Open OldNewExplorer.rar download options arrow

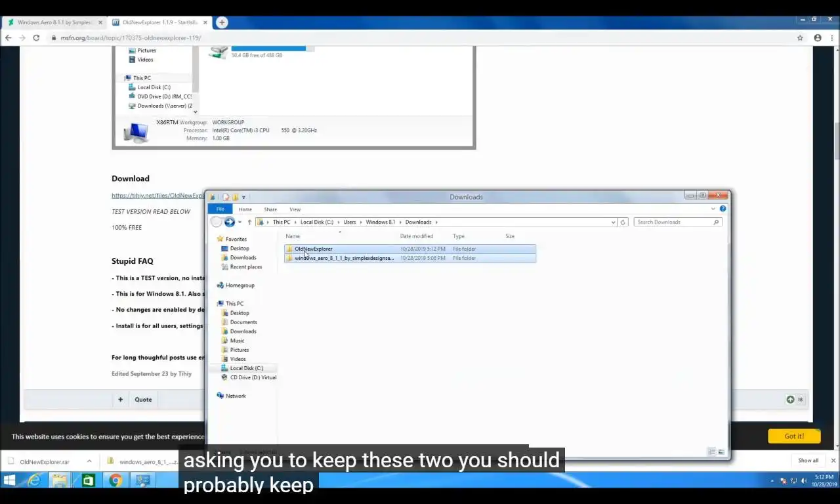[x=89, y=461]
